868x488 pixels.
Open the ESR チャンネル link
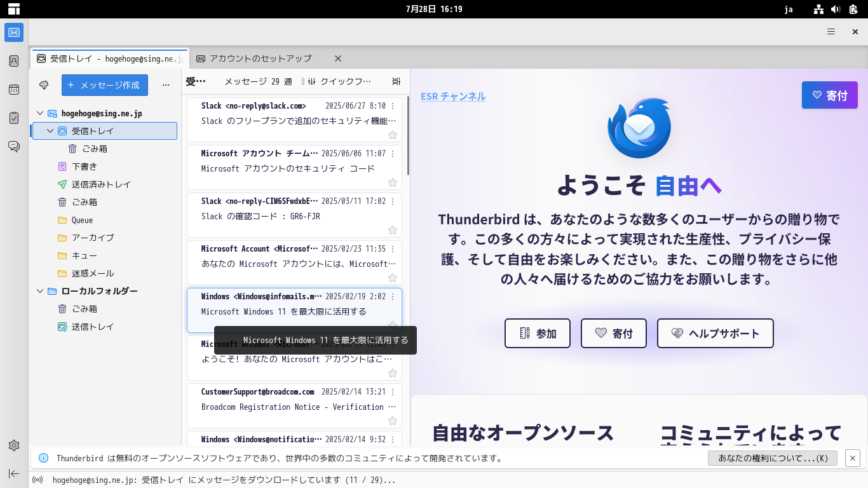pyautogui.click(x=453, y=97)
